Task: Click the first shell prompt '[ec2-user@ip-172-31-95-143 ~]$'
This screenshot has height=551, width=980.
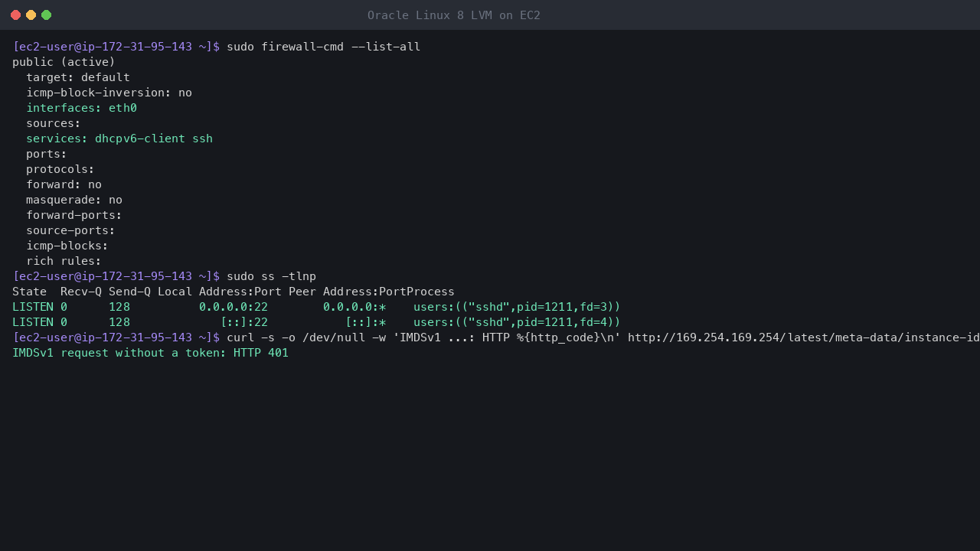Action: 116,47
